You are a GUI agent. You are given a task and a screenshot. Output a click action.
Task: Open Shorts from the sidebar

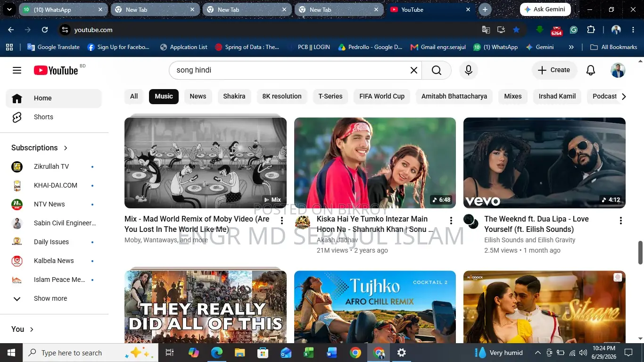click(x=54, y=117)
